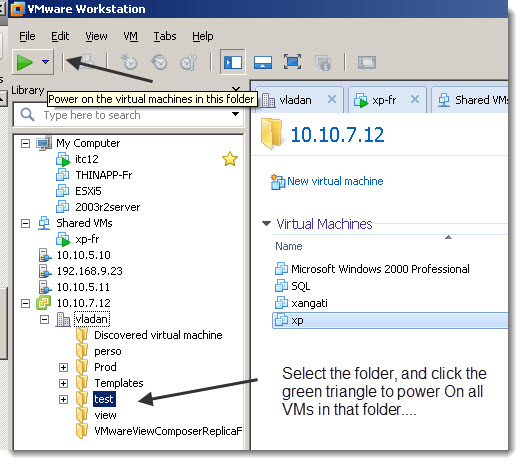Screen dimensions: 523x465
Task: Toggle the library sidebar view icon
Action: 233,62
